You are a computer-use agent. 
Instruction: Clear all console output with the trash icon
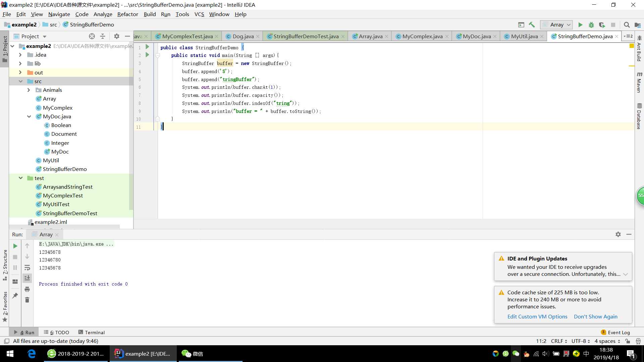[27, 300]
